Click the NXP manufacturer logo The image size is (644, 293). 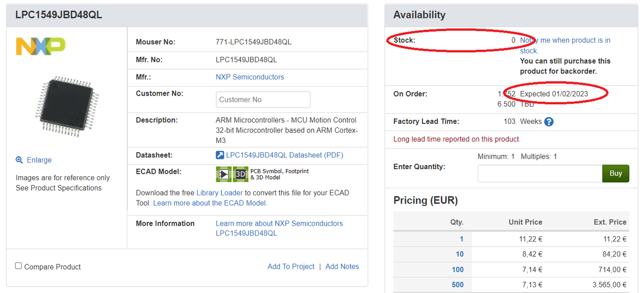41,46
